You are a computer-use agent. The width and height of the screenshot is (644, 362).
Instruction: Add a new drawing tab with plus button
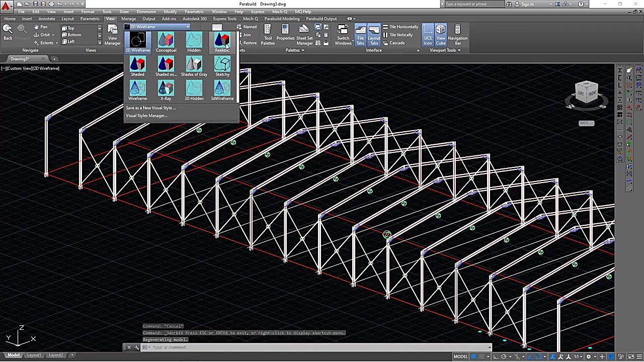pyautogui.click(x=54, y=59)
